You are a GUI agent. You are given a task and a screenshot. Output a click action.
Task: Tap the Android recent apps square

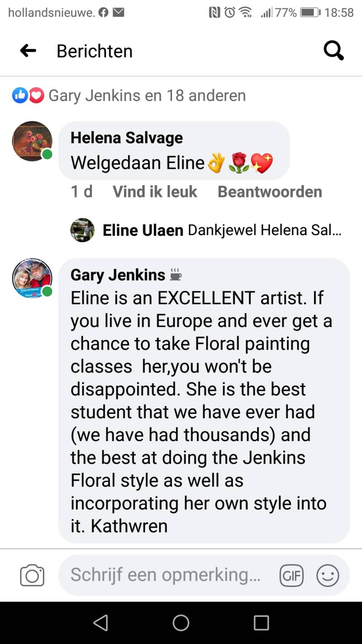coord(261,623)
